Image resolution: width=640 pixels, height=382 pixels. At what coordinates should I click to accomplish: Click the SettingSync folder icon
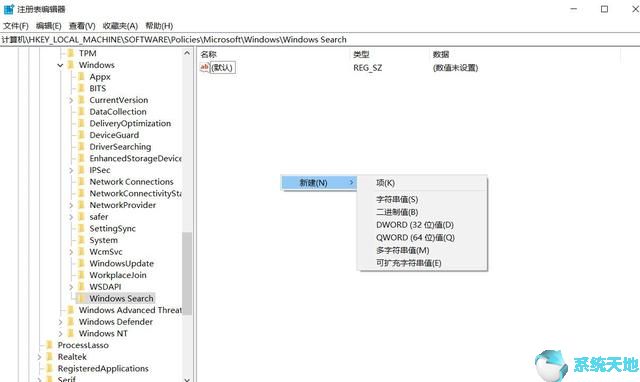tap(81, 229)
